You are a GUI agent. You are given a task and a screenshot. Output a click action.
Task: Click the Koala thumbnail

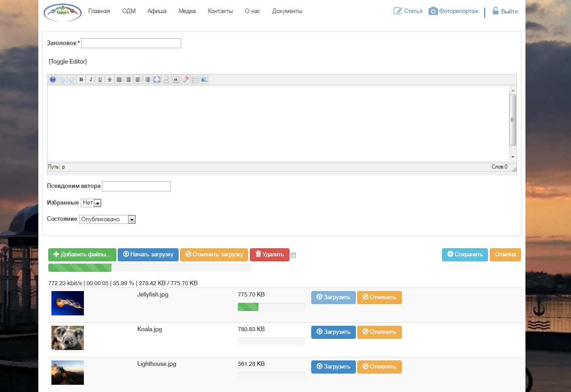pos(68,338)
